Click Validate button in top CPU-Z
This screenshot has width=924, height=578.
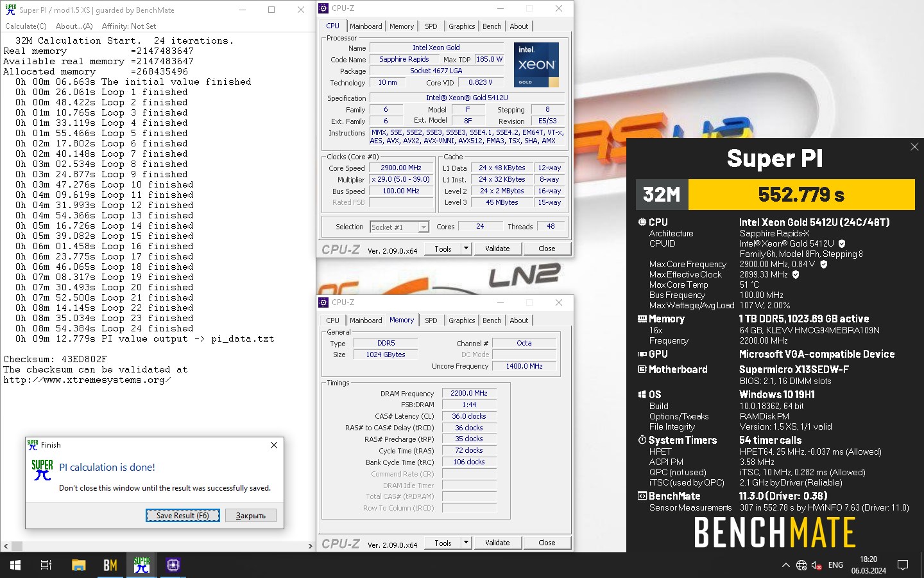[497, 249]
